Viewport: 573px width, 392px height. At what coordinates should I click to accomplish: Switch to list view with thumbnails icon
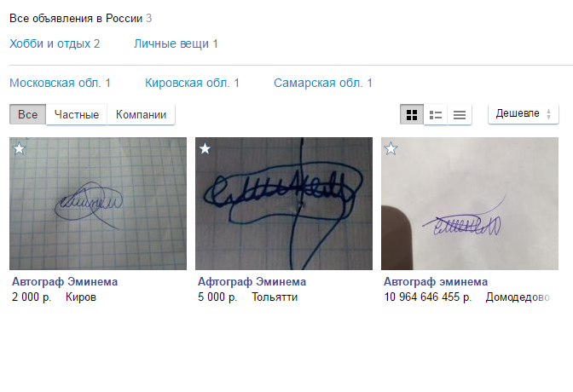435,115
